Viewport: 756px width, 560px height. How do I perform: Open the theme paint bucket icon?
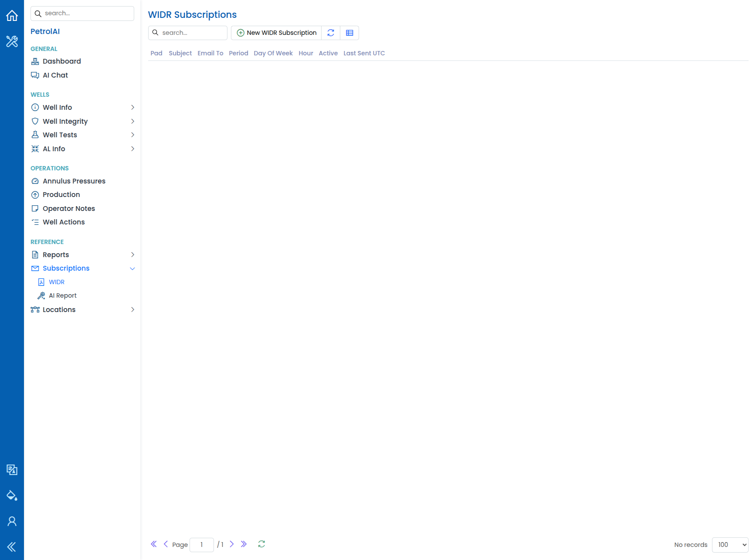pyautogui.click(x=12, y=495)
